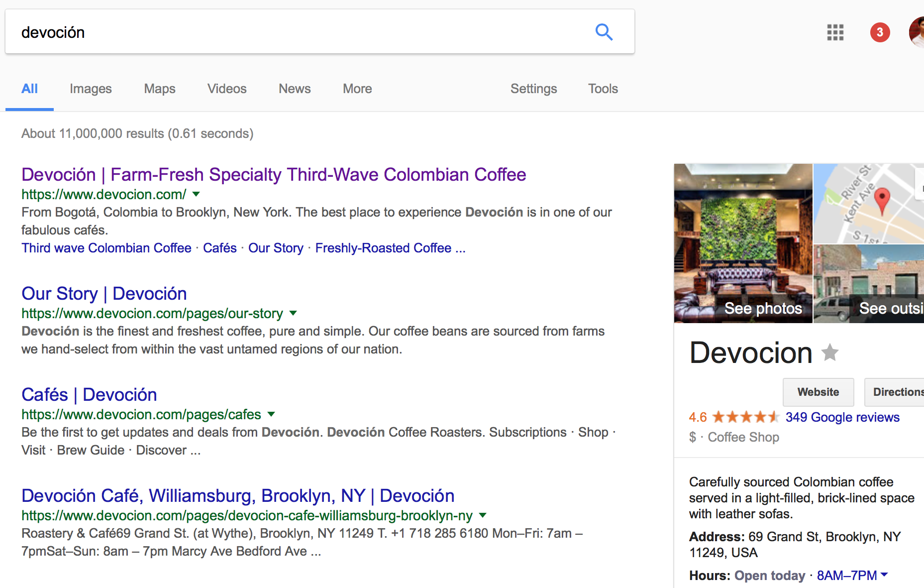Click the blue search magnifier icon

point(604,32)
